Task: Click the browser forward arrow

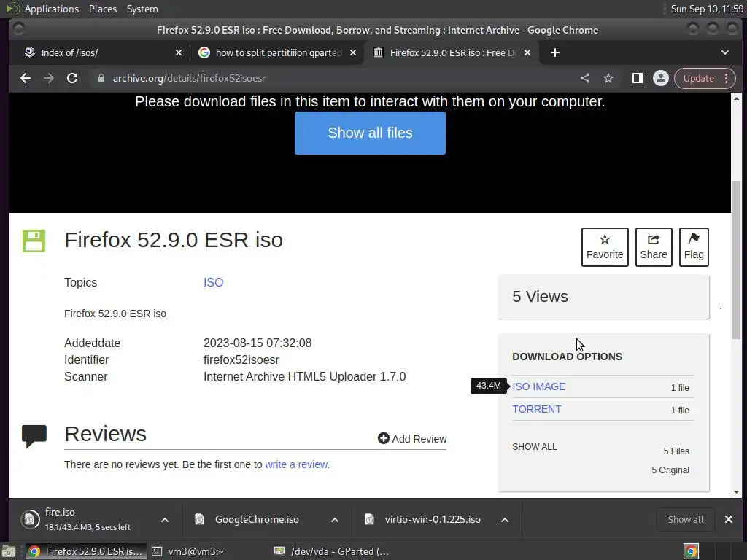Action: tap(49, 78)
